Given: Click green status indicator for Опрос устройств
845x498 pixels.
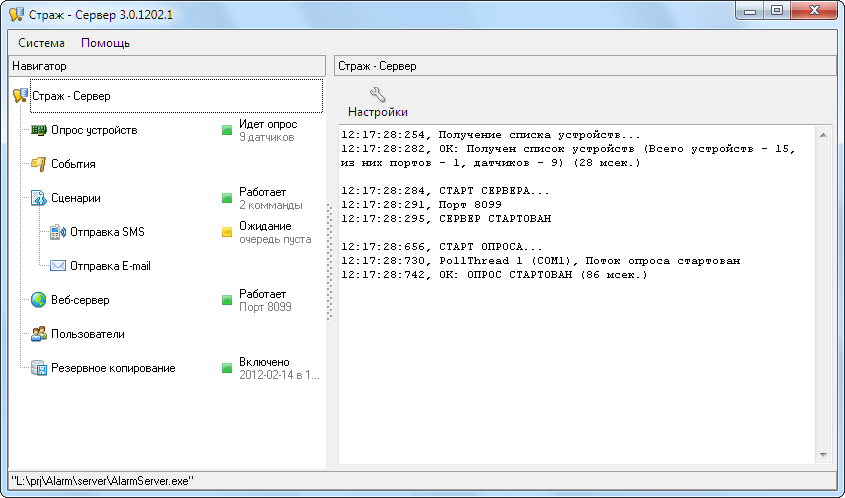Looking at the screenshot, I should [227, 130].
